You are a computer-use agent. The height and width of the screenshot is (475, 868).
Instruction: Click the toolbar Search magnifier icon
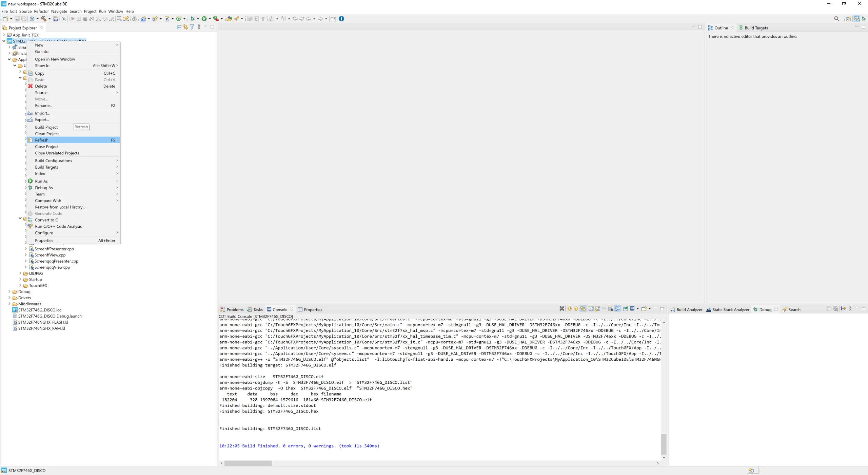tap(836, 19)
